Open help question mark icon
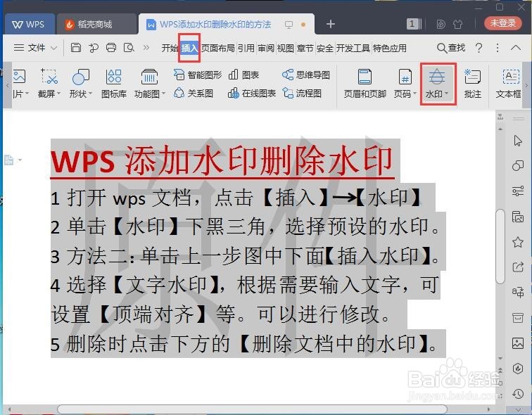 [479, 48]
